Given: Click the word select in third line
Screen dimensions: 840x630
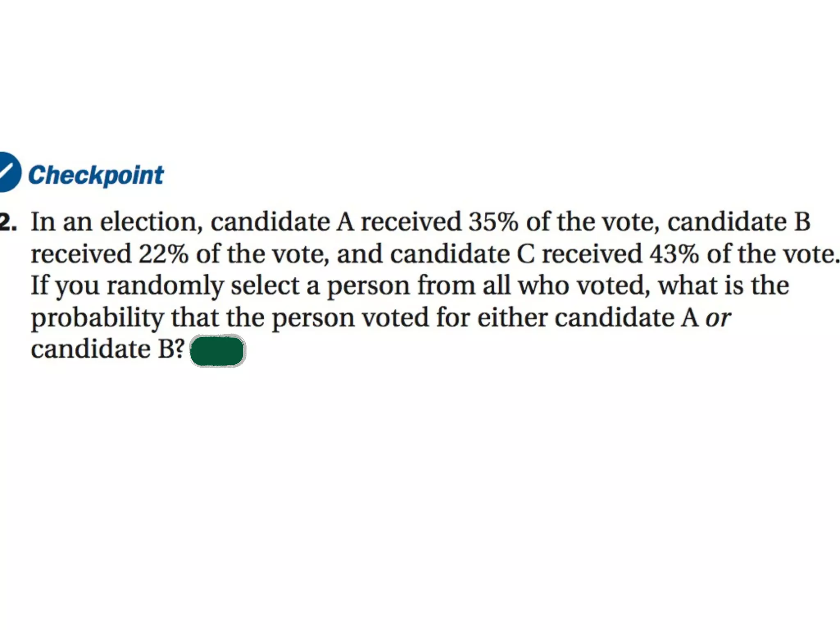Looking at the screenshot, I should click(265, 285).
